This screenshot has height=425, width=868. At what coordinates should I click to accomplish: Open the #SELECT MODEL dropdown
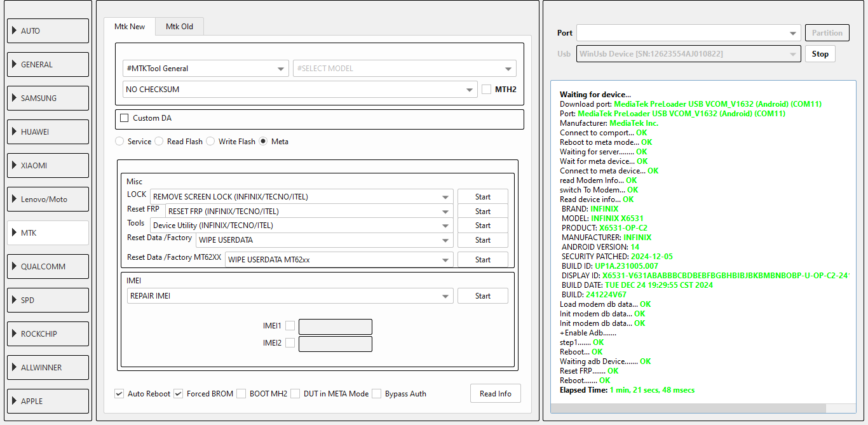coord(405,68)
